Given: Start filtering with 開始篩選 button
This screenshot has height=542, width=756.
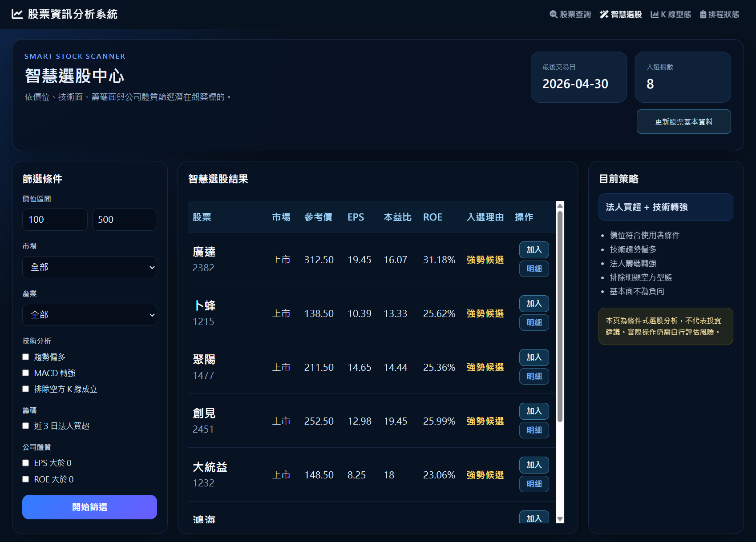Looking at the screenshot, I should click(89, 507).
